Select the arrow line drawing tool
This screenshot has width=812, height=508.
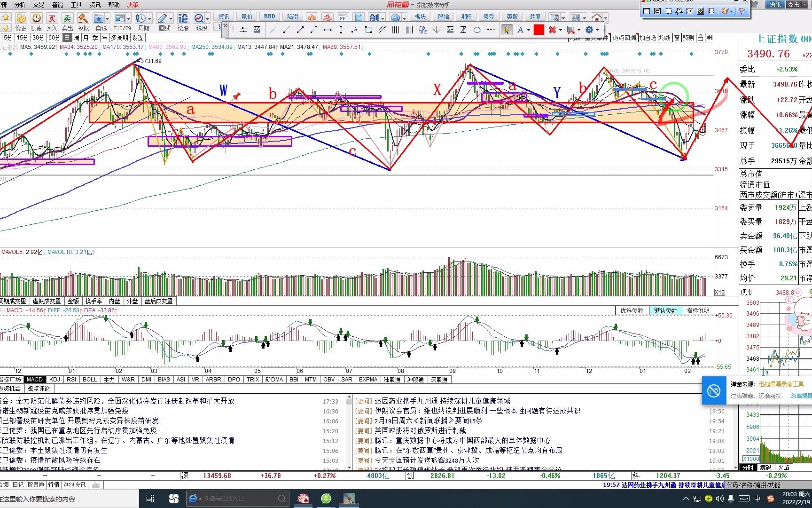pos(314,30)
